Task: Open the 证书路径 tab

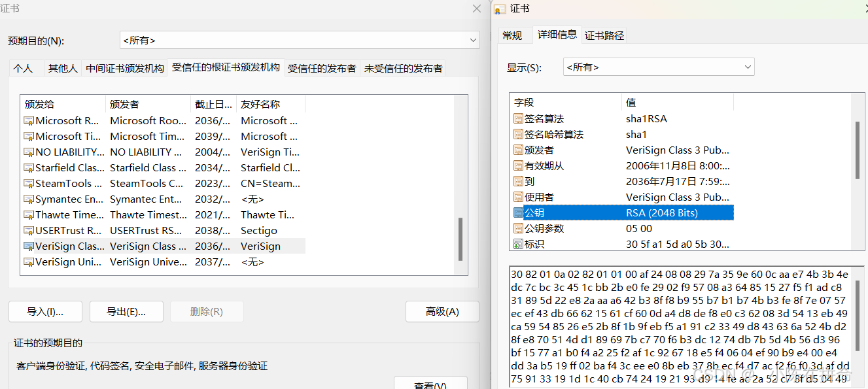Action: 604,36
